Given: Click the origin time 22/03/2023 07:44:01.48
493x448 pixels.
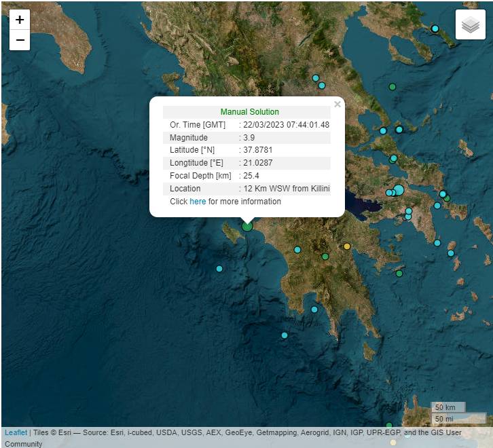Looking at the screenshot, I should pyautogui.click(x=286, y=125).
